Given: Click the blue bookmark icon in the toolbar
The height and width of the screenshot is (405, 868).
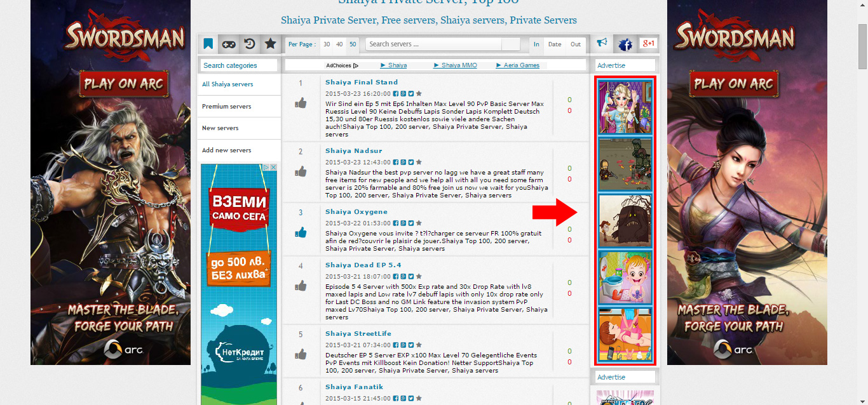Looking at the screenshot, I should 208,44.
